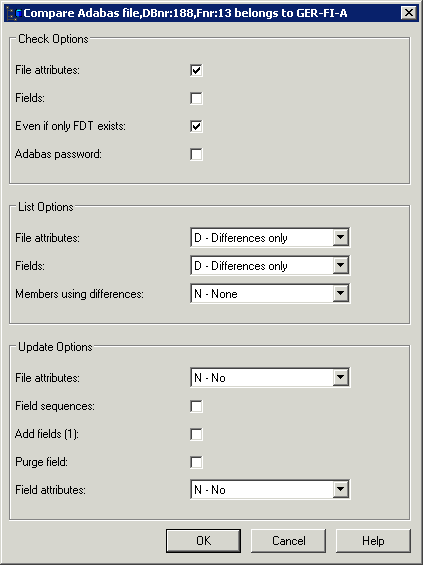Click the OK button

(203, 540)
